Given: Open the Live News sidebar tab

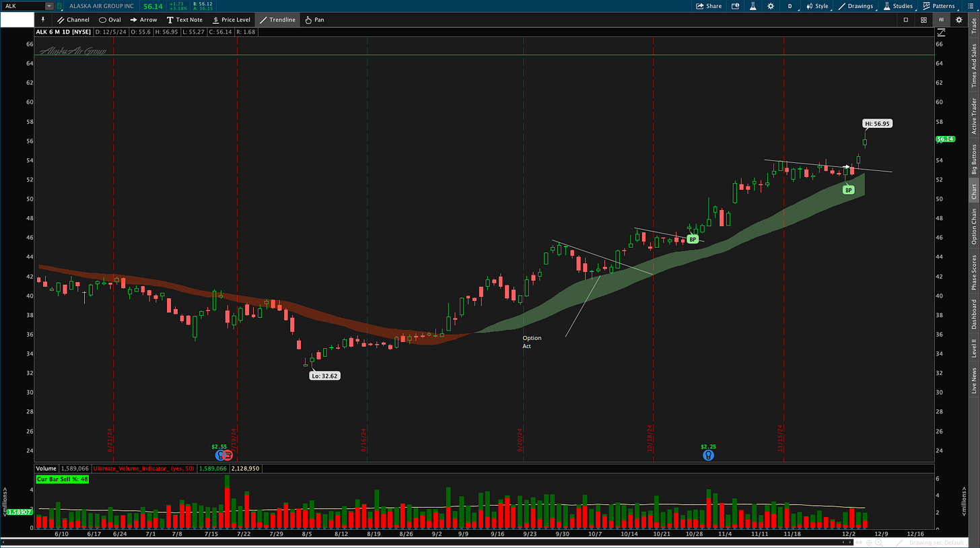Looking at the screenshot, I should coord(973,380).
